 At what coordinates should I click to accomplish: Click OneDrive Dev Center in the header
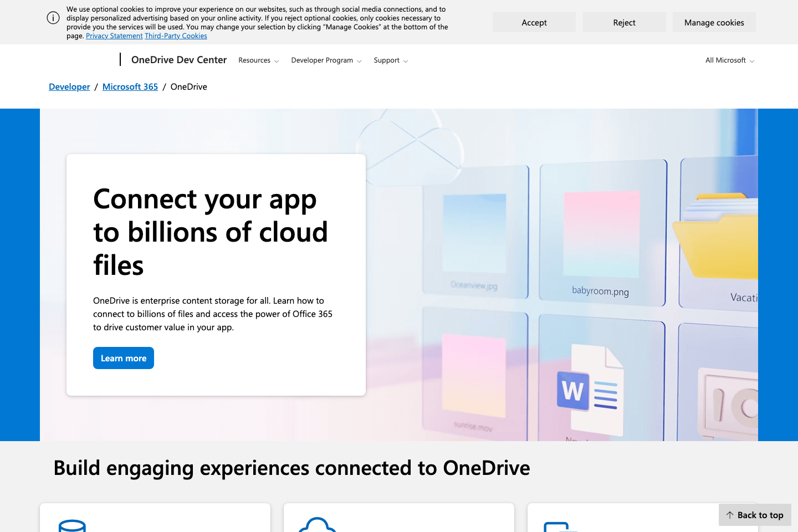[x=178, y=59]
